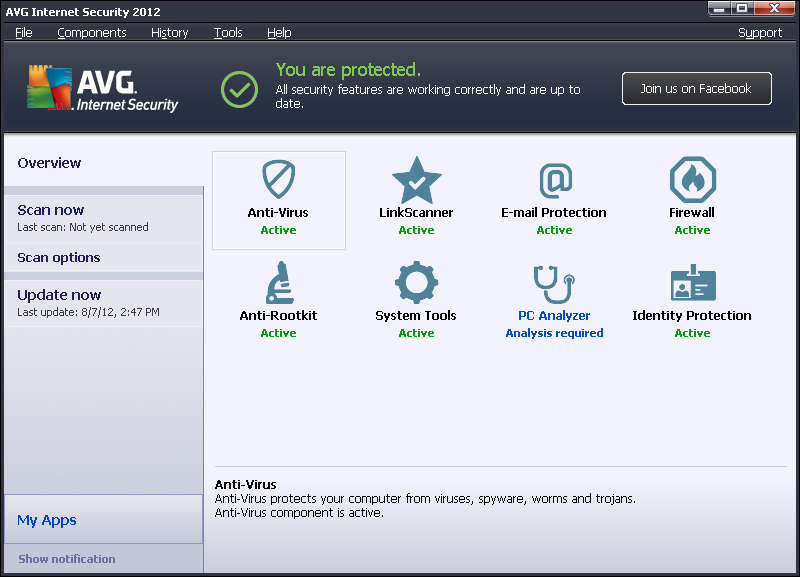Click the green protected checkmark icon
Screen dimensions: 800x577
tap(239, 89)
